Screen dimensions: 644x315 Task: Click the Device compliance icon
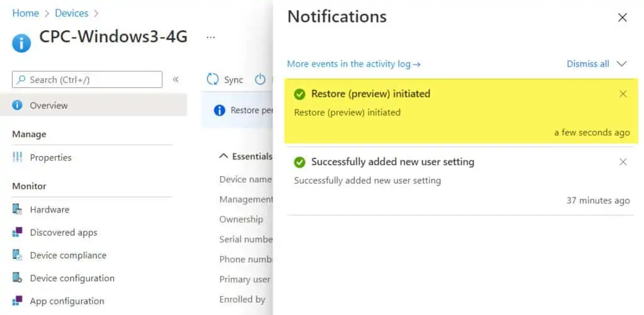coord(17,255)
